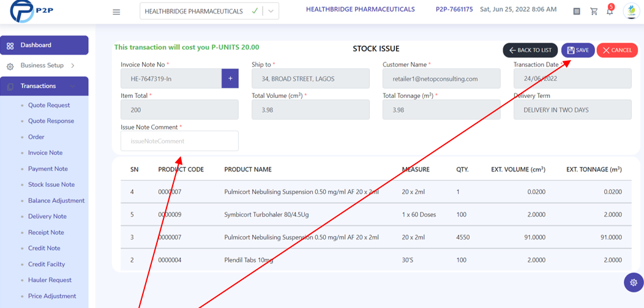Image resolution: width=644 pixels, height=308 pixels.
Task: Open the Credit Facilty page
Action: point(47,264)
